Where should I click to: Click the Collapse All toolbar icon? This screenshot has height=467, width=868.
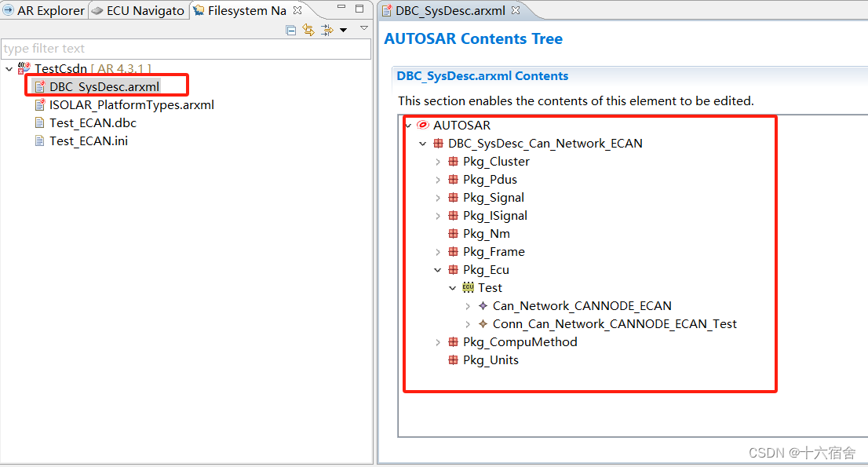(290, 31)
